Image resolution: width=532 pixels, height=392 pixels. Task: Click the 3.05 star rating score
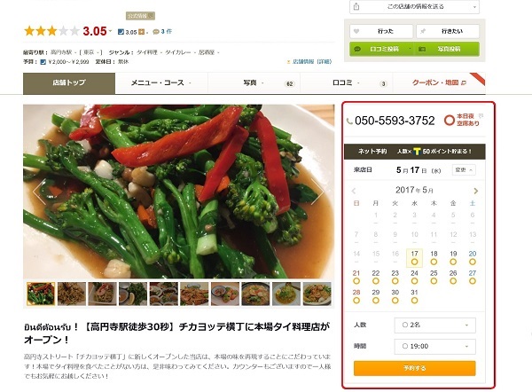95,31
